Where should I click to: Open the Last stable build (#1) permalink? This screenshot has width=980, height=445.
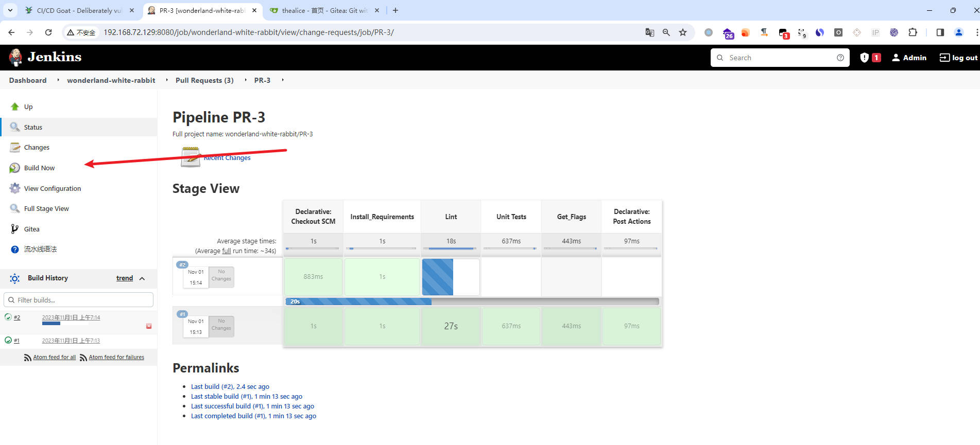(x=247, y=396)
